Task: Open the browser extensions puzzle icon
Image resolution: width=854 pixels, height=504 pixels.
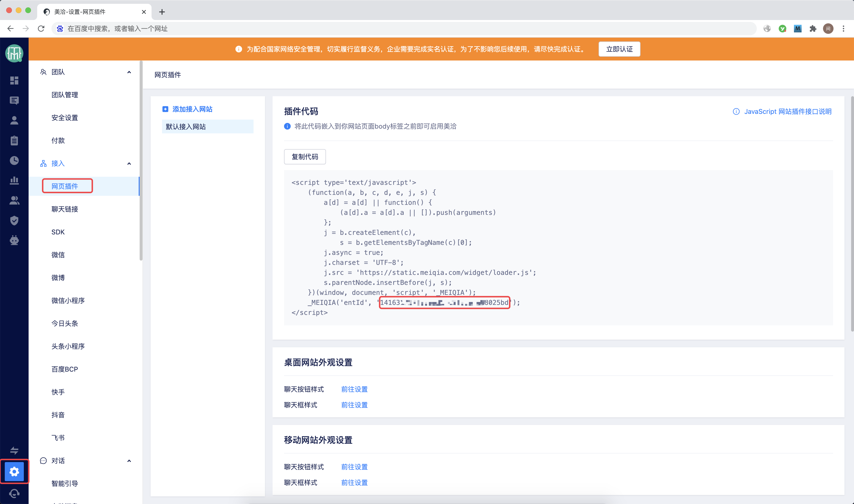Action: [813, 29]
